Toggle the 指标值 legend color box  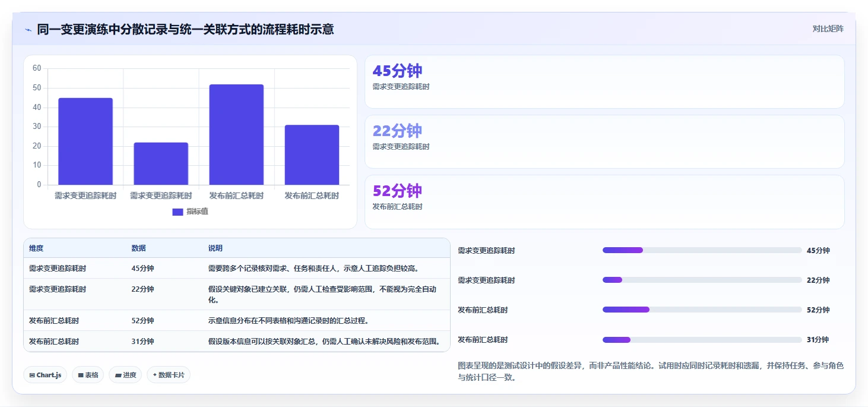pyautogui.click(x=178, y=212)
